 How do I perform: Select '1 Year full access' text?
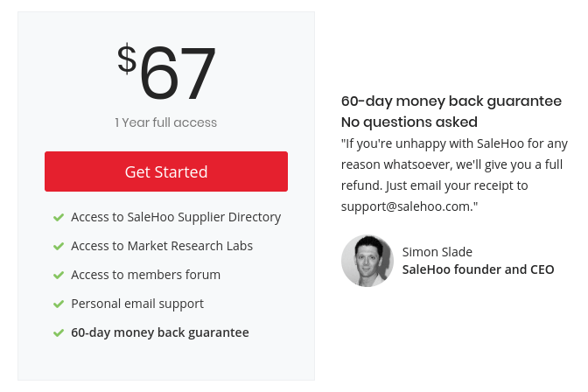165,122
